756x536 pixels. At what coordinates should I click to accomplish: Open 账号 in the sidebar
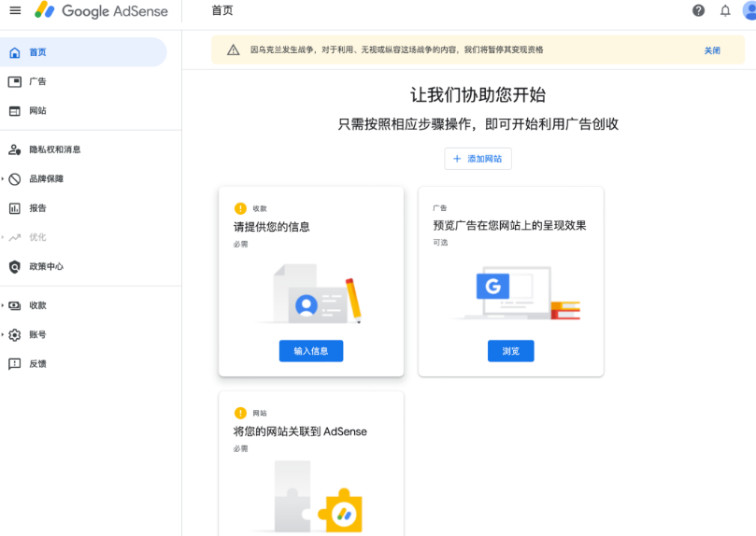click(x=37, y=334)
